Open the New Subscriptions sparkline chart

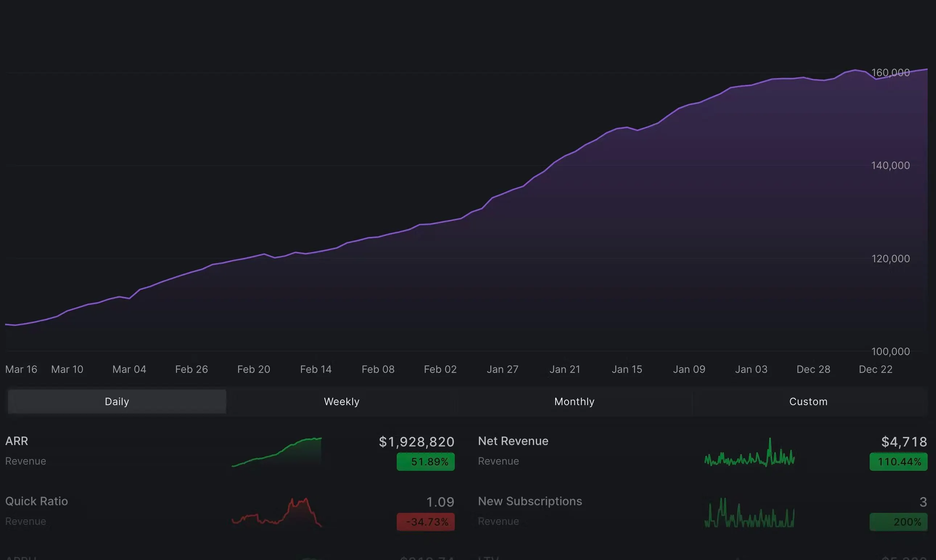750,512
